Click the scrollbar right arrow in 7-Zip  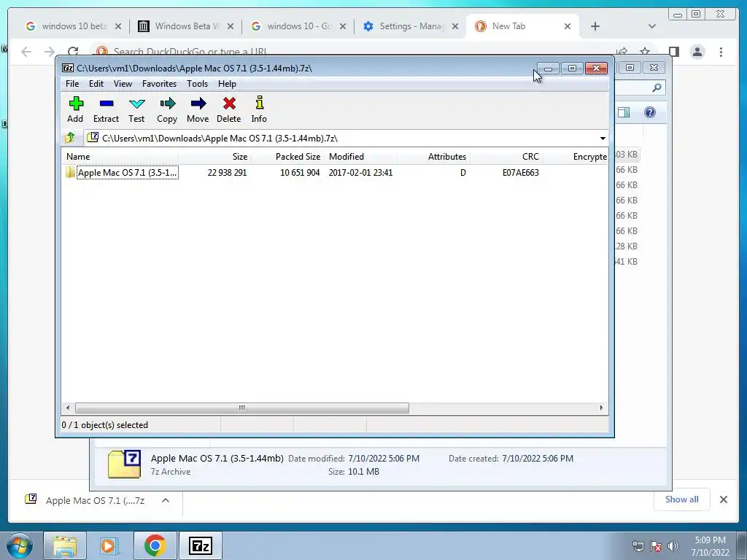(601, 408)
